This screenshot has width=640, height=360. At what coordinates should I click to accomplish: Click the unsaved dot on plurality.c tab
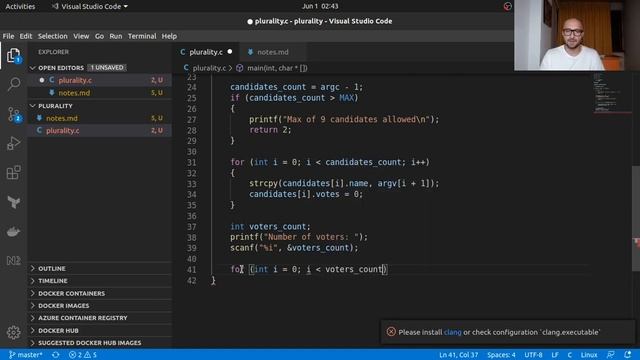tap(230, 52)
